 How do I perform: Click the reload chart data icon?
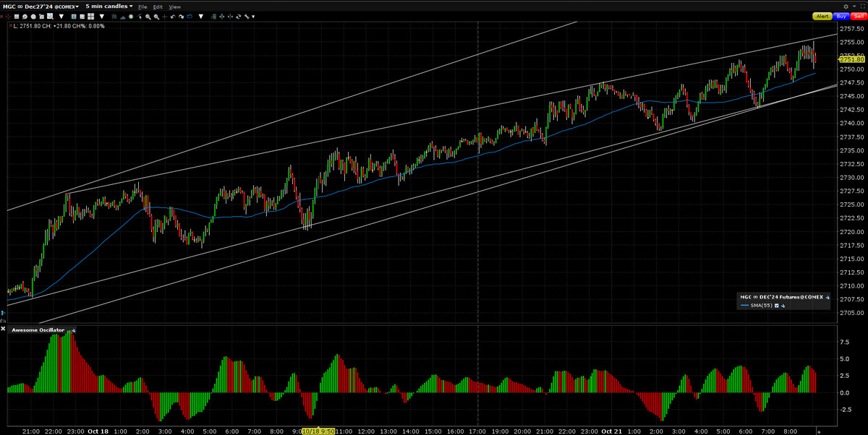coord(239,16)
